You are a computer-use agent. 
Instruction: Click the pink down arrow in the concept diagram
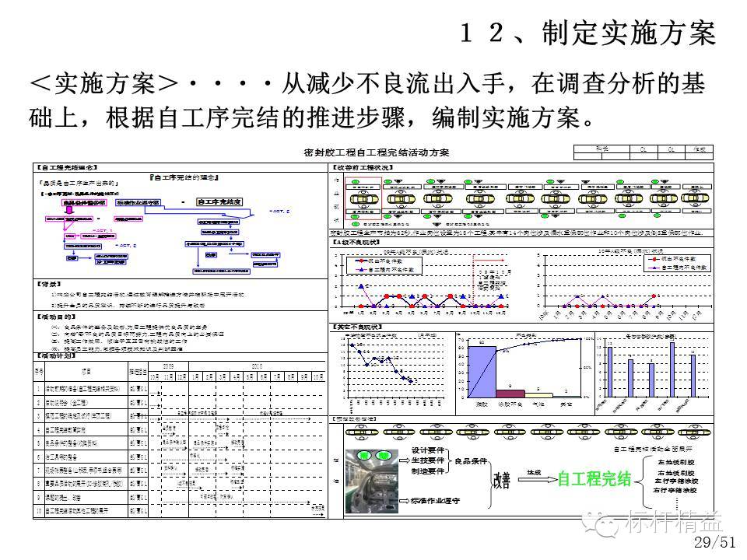click(x=69, y=210)
